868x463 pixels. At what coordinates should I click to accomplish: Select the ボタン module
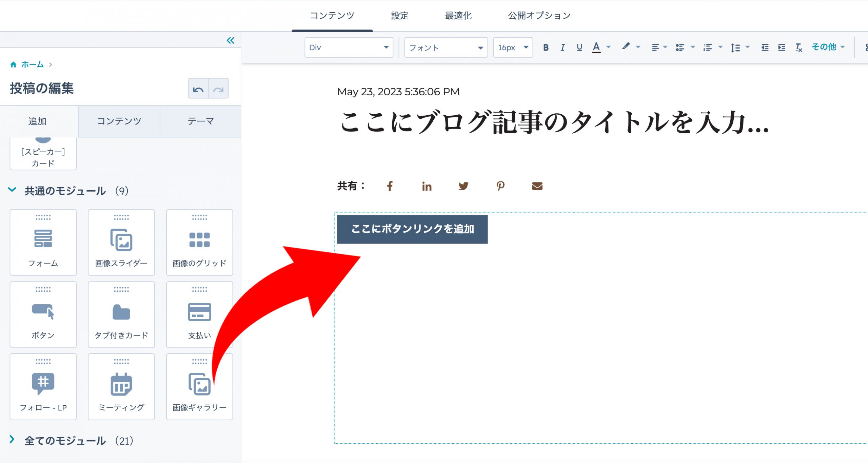[x=43, y=314]
